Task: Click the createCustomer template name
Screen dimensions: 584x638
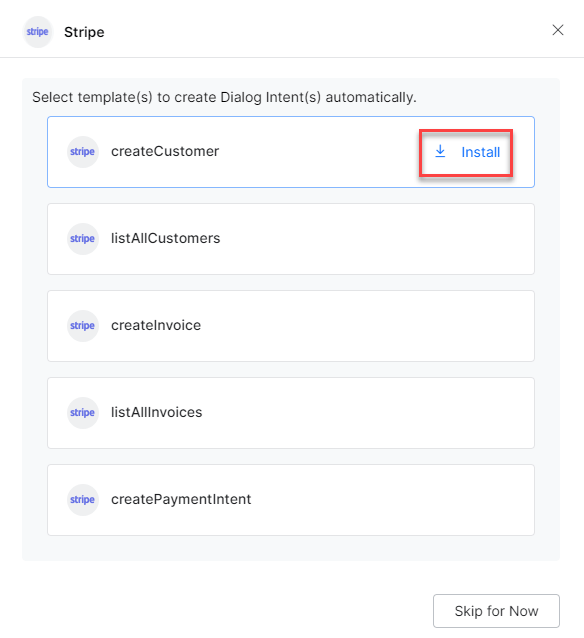Action: tap(165, 151)
